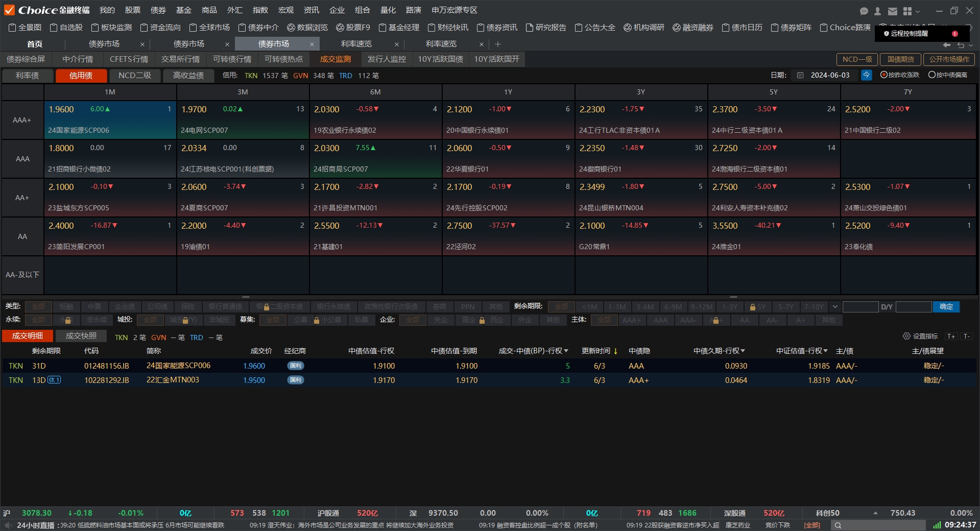
Task: Toggle the AAA+ issuer rating filter
Action: coord(632,320)
